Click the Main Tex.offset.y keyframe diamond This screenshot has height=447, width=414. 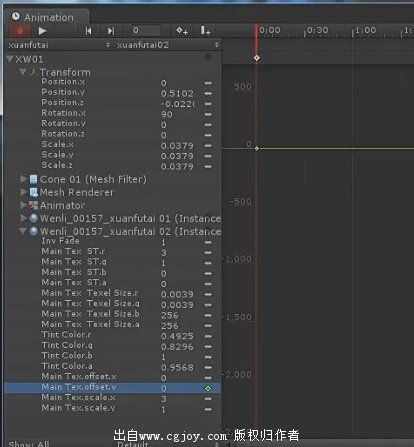tap(208, 388)
